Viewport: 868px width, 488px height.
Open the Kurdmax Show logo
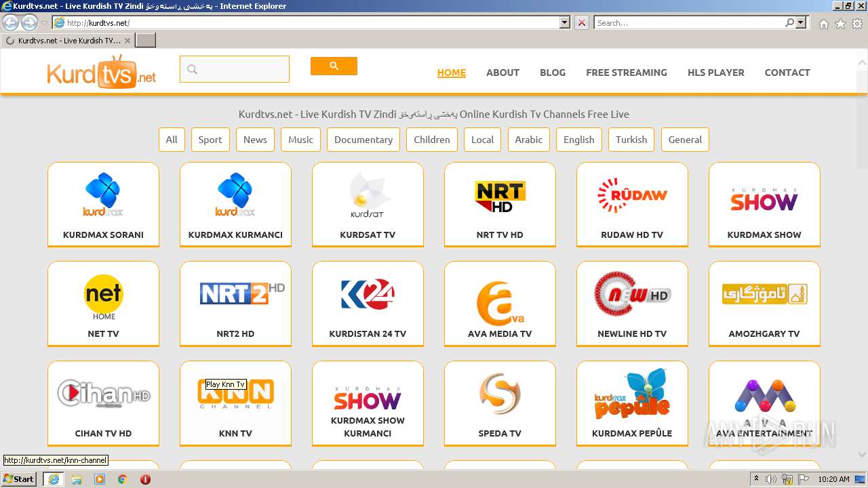[x=764, y=199]
